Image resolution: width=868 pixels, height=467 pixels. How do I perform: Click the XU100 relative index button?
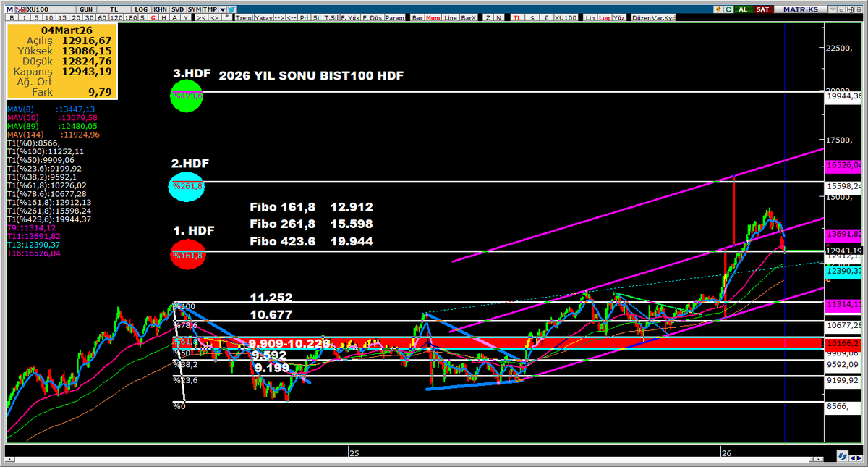(x=566, y=17)
